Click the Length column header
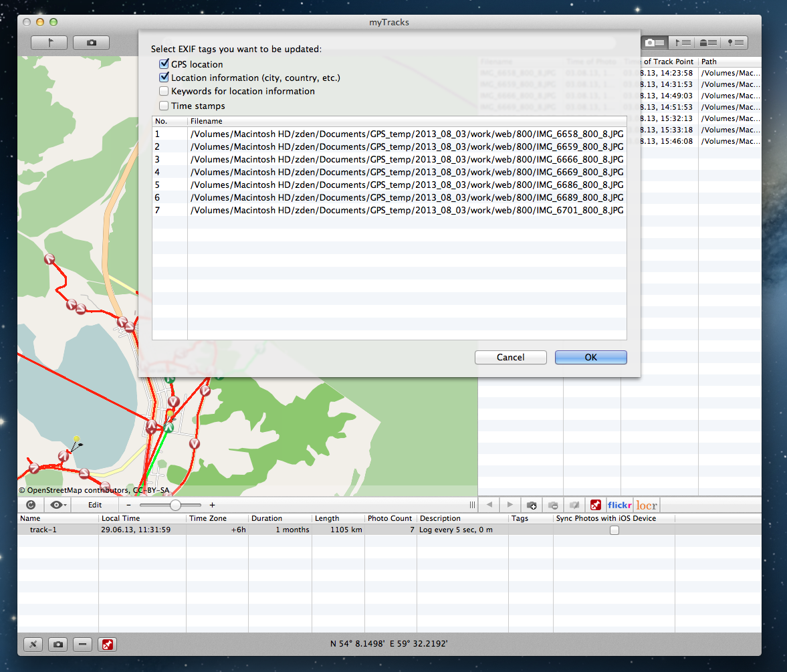 point(338,518)
